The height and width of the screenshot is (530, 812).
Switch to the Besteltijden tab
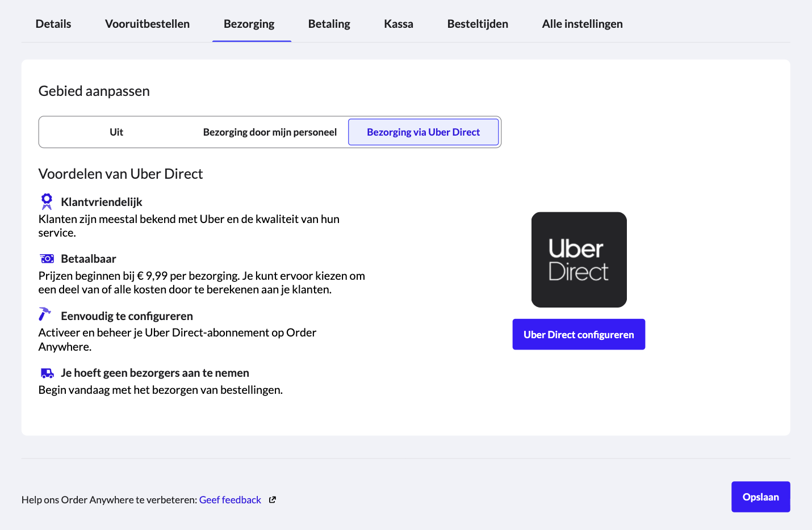(x=478, y=24)
